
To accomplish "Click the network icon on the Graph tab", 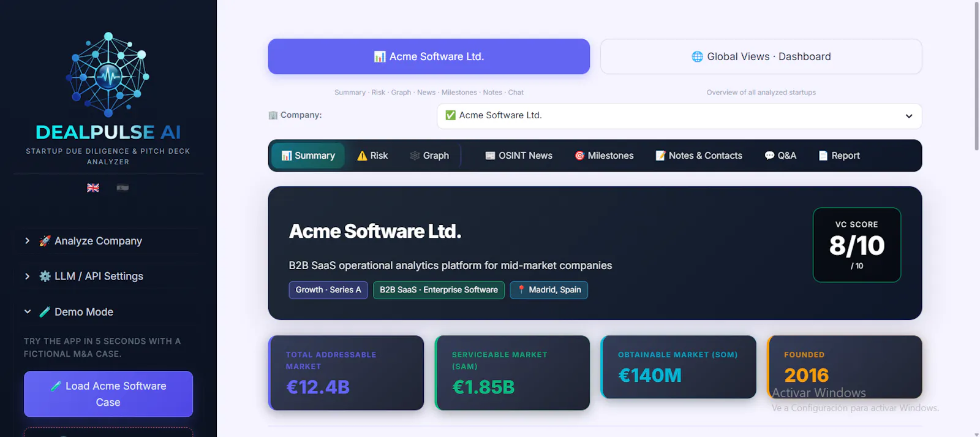I will 415,156.
